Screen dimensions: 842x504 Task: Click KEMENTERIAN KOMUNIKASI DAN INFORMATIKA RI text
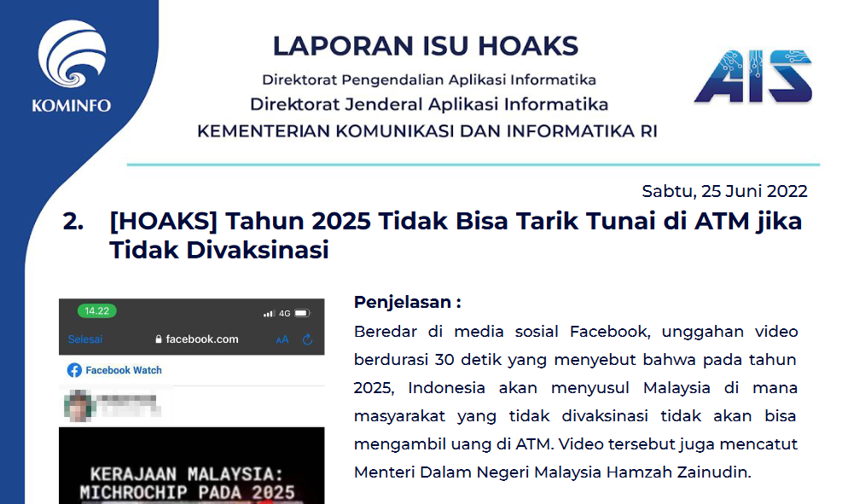click(x=427, y=131)
